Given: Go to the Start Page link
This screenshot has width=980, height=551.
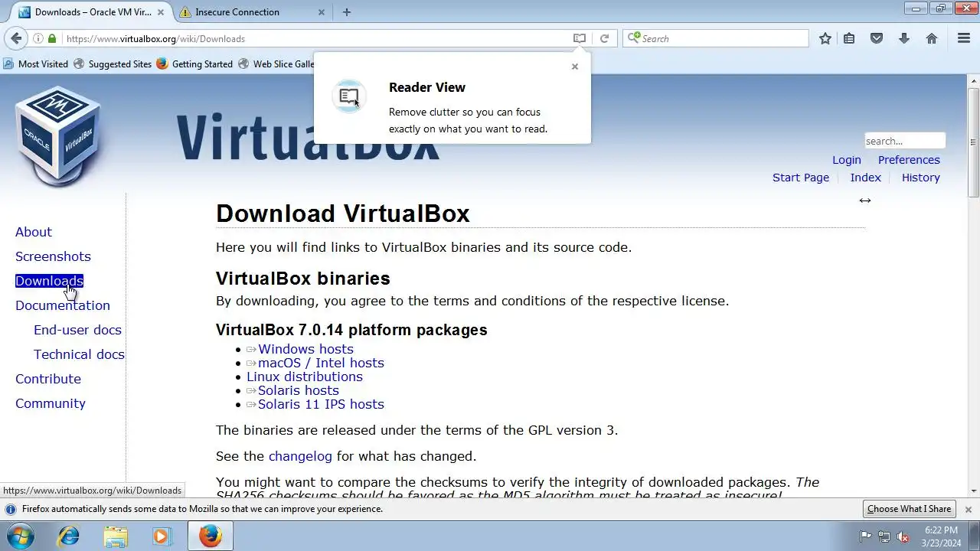Looking at the screenshot, I should pos(801,178).
